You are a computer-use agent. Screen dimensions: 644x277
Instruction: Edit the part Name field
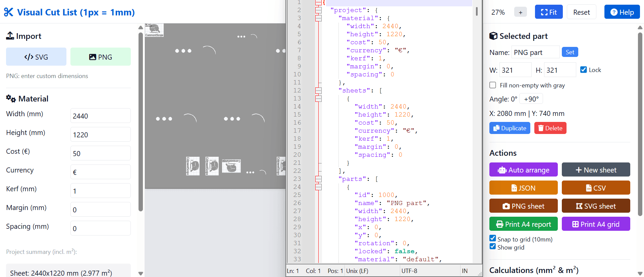535,52
